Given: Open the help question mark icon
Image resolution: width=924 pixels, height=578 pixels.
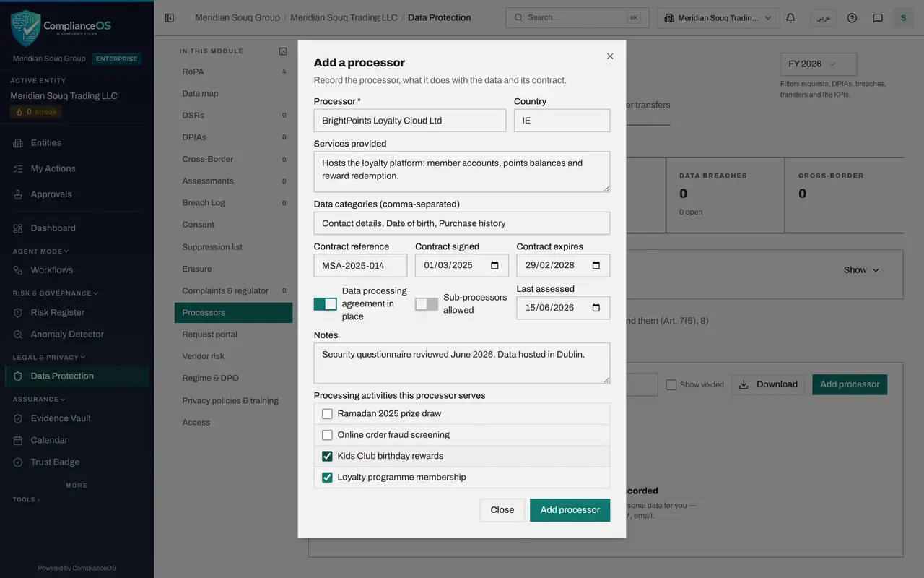Looking at the screenshot, I should 852,18.
